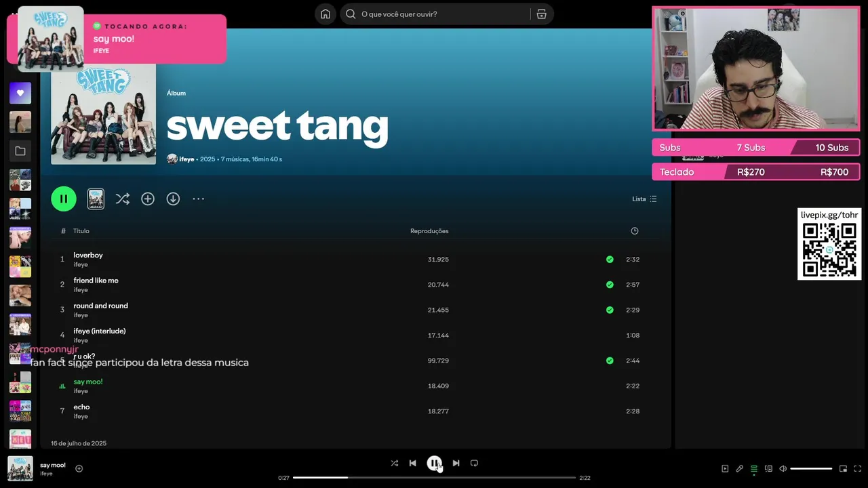This screenshot has height=488, width=868.
Task: Mute audio with the speaker icon
Action: (783, 468)
